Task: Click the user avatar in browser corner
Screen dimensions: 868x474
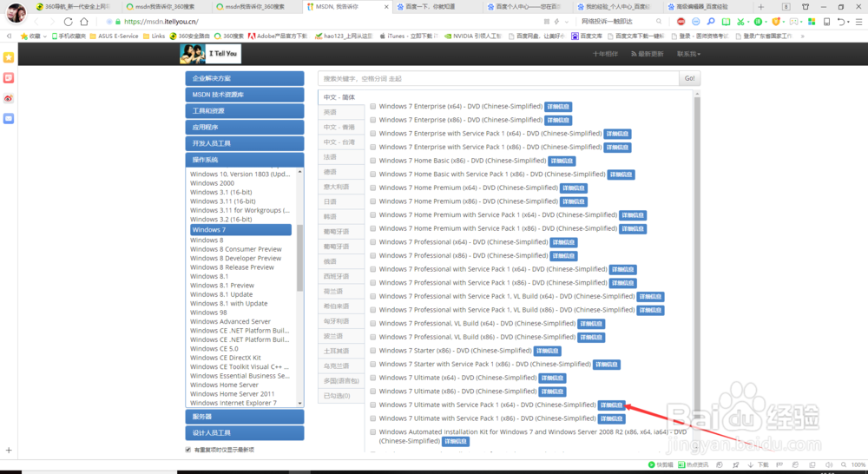Action: pyautogui.click(x=15, y=12)
